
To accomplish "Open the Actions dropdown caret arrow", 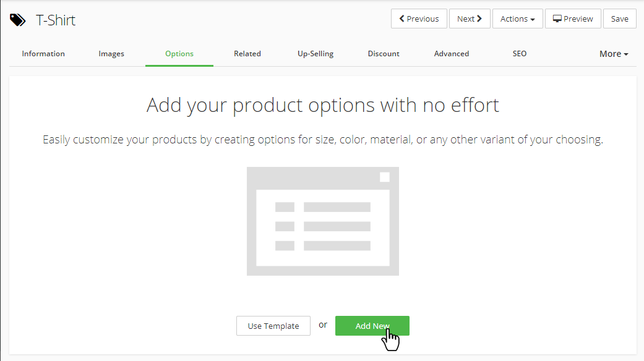I will click(533, 19).
